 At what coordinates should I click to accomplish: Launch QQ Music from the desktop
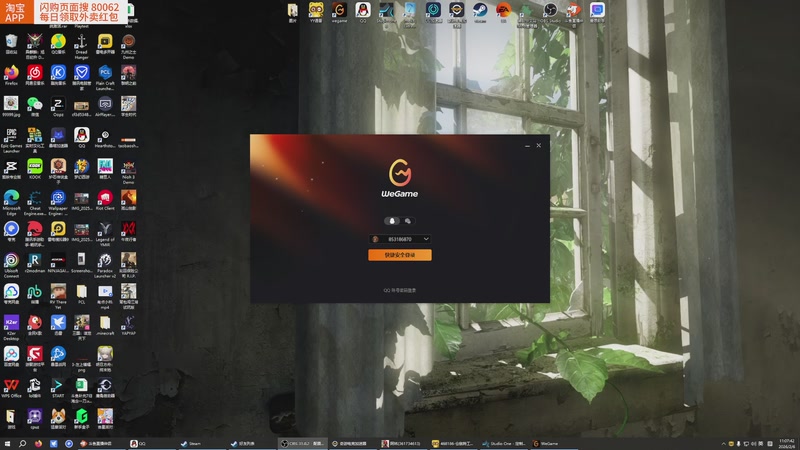[x=58, y=44]
